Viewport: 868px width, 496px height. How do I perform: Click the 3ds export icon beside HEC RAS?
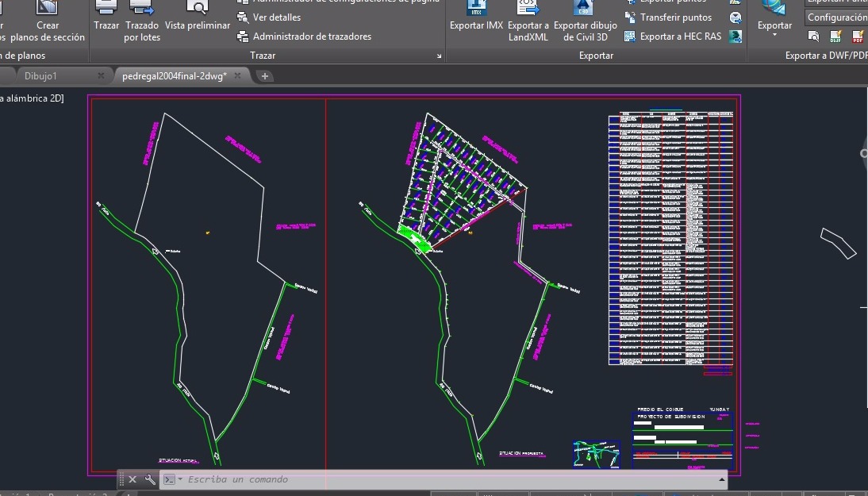click(x=735, y=37)
